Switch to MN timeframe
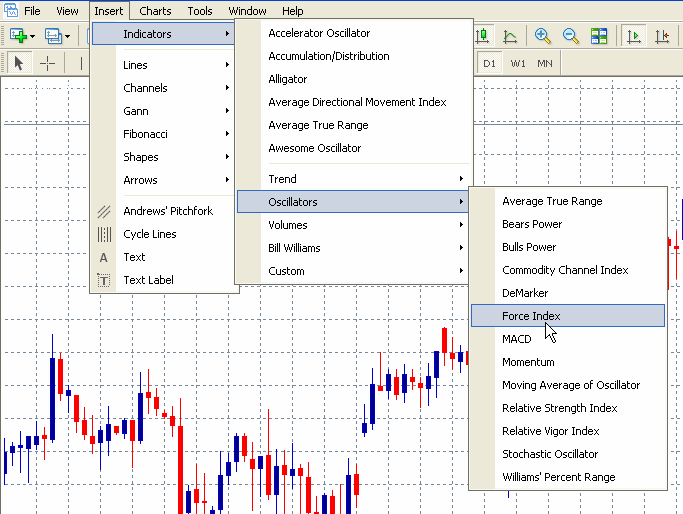The height and width of the screenshot is (514, 683). coord(545,64)
